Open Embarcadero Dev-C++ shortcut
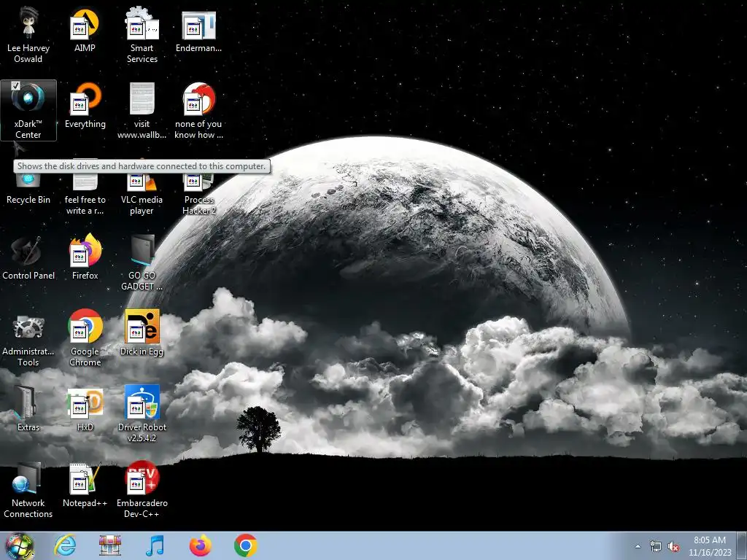Image resolution: width=747 pixels, height=560 pixels. click(142, 490)
